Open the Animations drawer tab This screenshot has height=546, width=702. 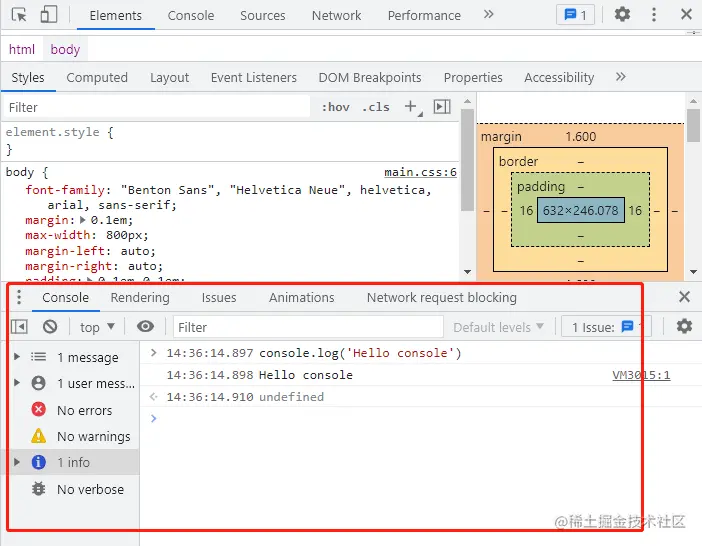301,298
